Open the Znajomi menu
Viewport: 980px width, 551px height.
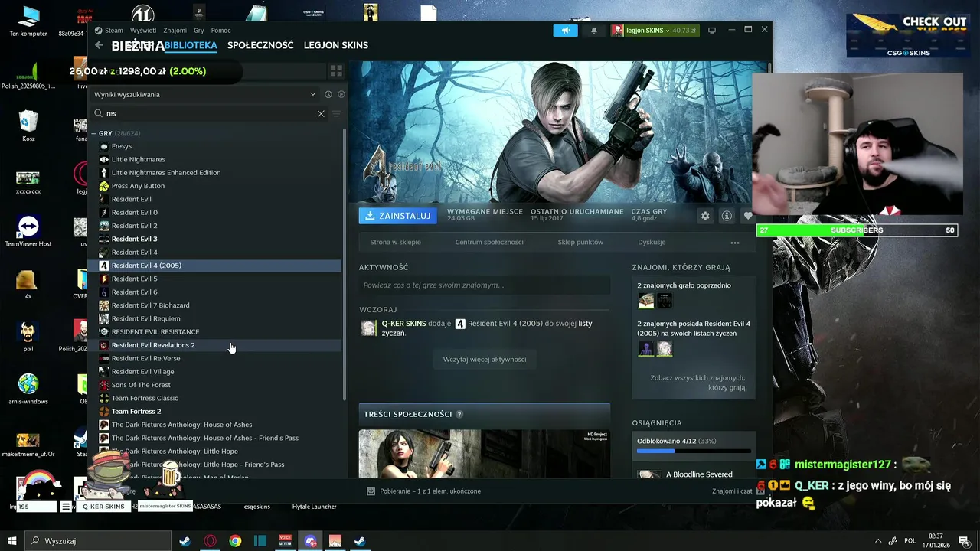[175, 31]
